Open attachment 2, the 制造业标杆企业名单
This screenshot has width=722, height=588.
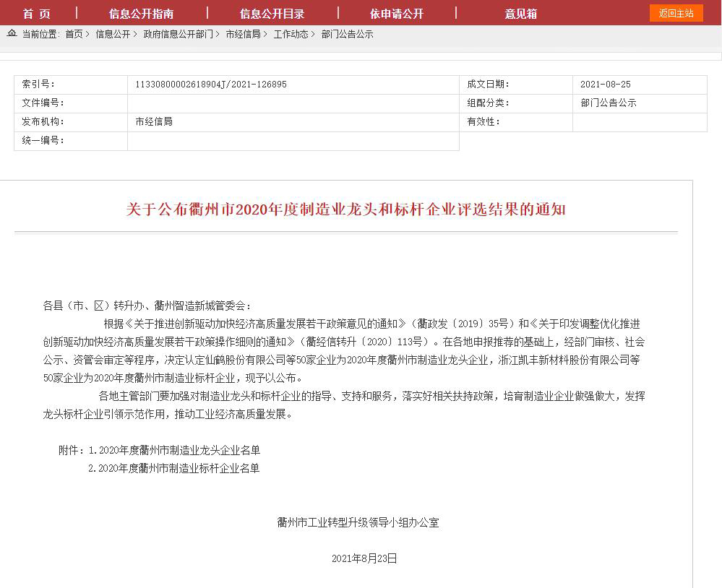[173, 468]
